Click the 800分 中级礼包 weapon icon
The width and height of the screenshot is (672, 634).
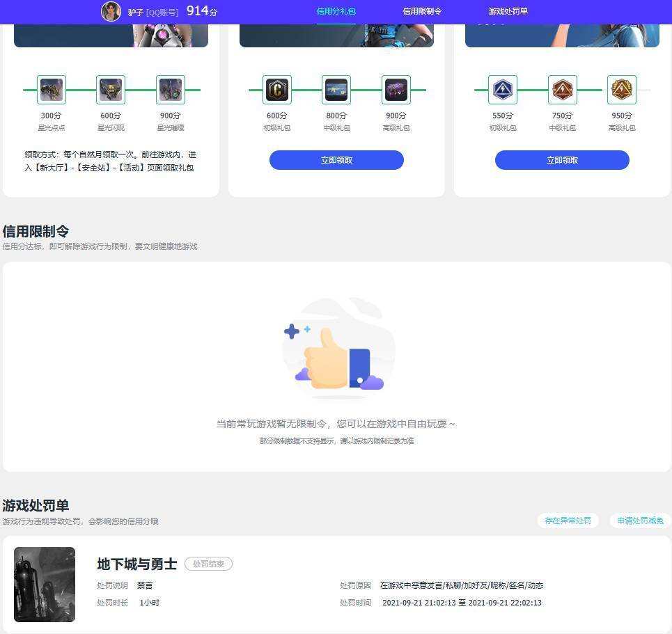(x=336, y=90)
